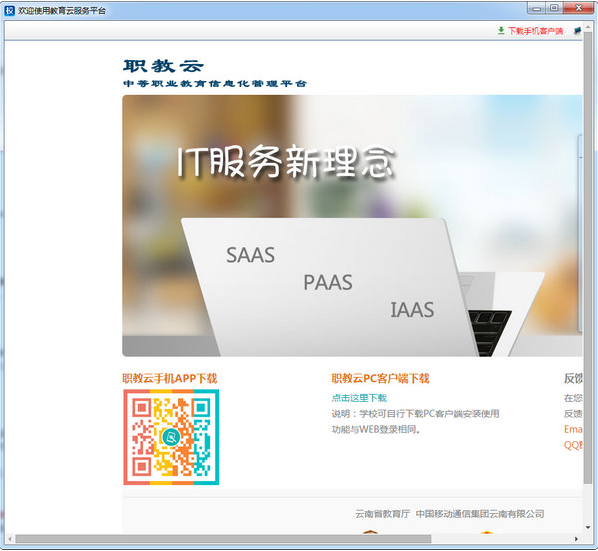
Task: Click the partially visible QQ link
Action: click(x=573, y=445)
